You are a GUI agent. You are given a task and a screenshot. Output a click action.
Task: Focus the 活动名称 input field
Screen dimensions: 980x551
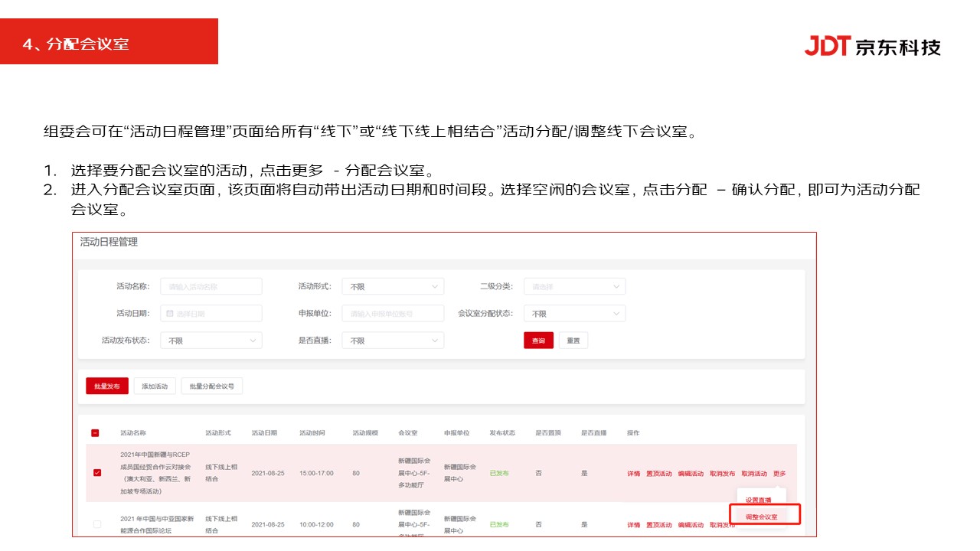pyautogui.click(x=211, y=286)
